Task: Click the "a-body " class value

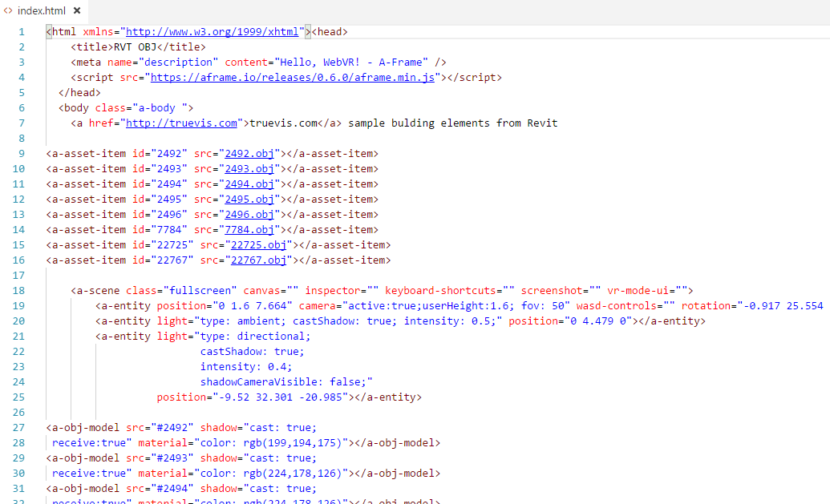Action: pos(160,108)
